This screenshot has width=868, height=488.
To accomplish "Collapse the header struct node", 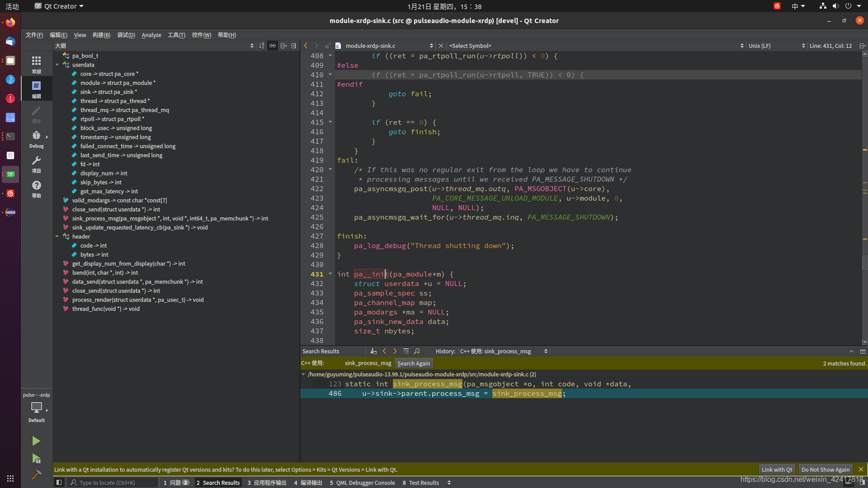I will coord(57,237).
